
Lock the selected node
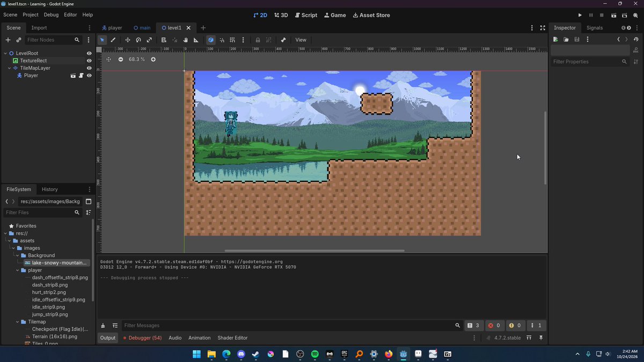point(258,40)
